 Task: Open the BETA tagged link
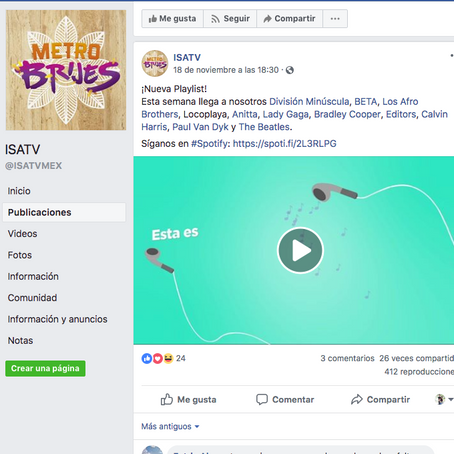(x=366, y=101)
